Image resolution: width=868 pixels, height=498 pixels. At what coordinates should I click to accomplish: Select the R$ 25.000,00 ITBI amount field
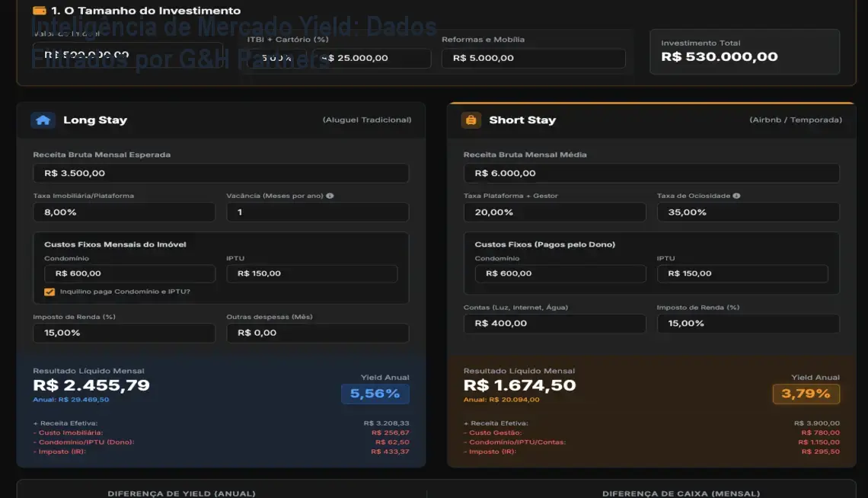372,58
